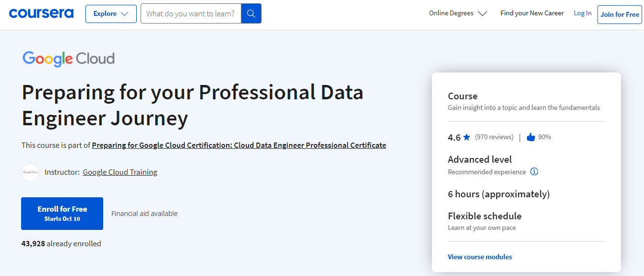Click the star rating icon
This screenshot has height=276, width=644.
[467, 137]
